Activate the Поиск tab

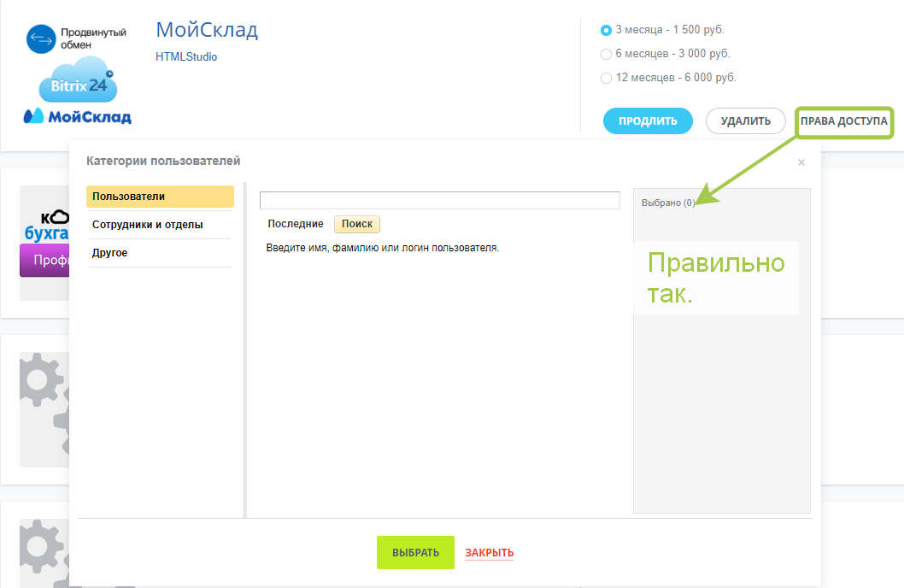tap(357, 224)
